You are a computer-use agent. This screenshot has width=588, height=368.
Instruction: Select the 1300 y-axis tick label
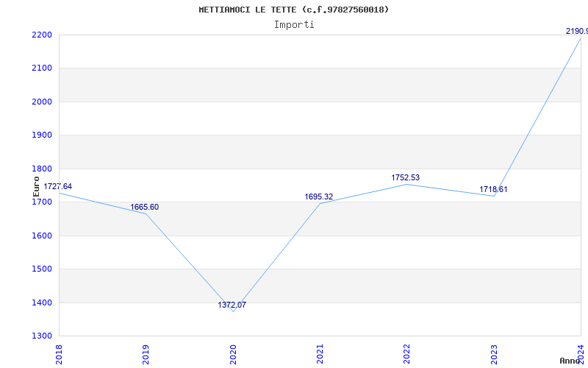pos(42,336)
